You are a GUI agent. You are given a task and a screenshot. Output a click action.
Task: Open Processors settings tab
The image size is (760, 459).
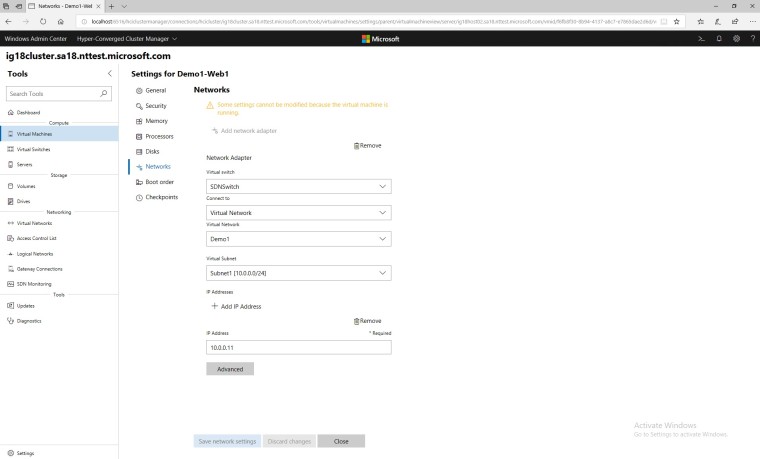tap(154, 136)
